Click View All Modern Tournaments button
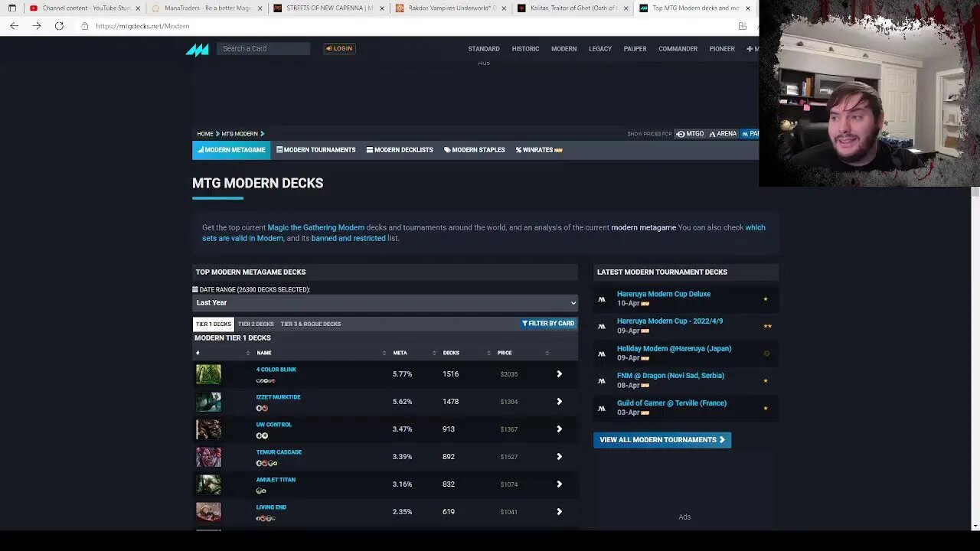Screen dimensions: 980x551 [x=662, y=440]
